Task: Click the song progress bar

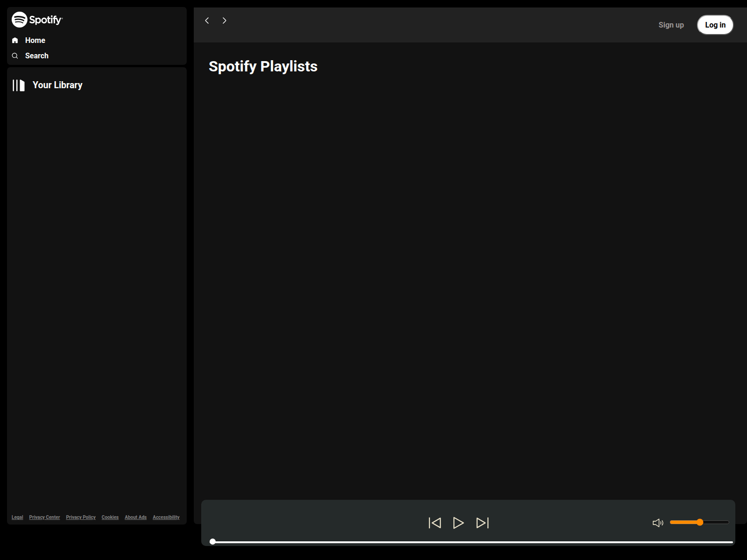Action: point(472,542)
